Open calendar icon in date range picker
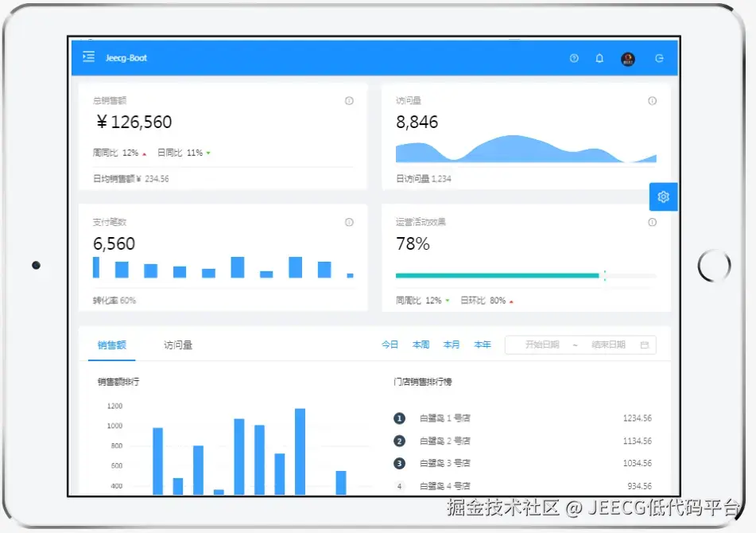This screenshot has width=756, height=533. pyautogui.click(x=645, y=345)
